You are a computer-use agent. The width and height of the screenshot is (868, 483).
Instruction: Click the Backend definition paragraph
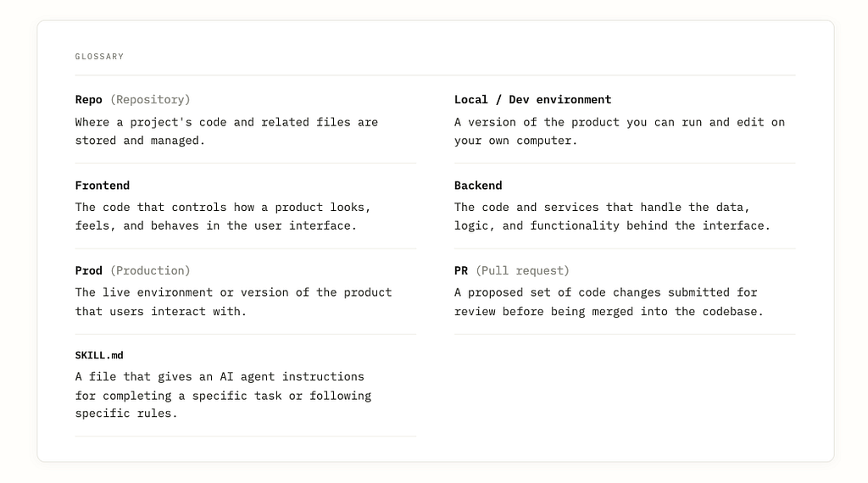click(612, 216)
